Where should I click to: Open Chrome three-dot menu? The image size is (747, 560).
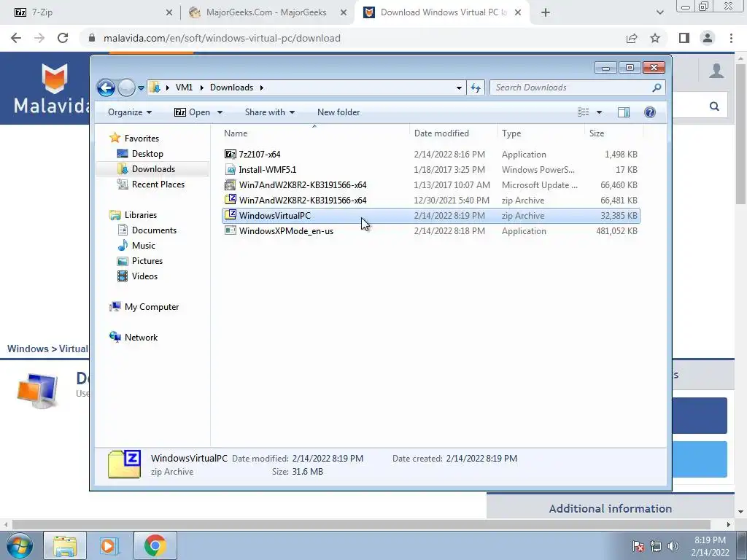tap(731, 38)
